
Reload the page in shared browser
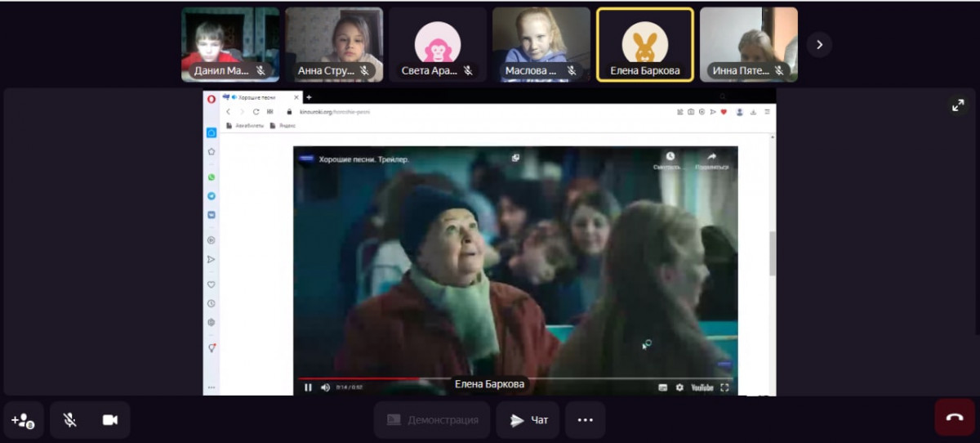pyautogui.click(x=256, y=112)
